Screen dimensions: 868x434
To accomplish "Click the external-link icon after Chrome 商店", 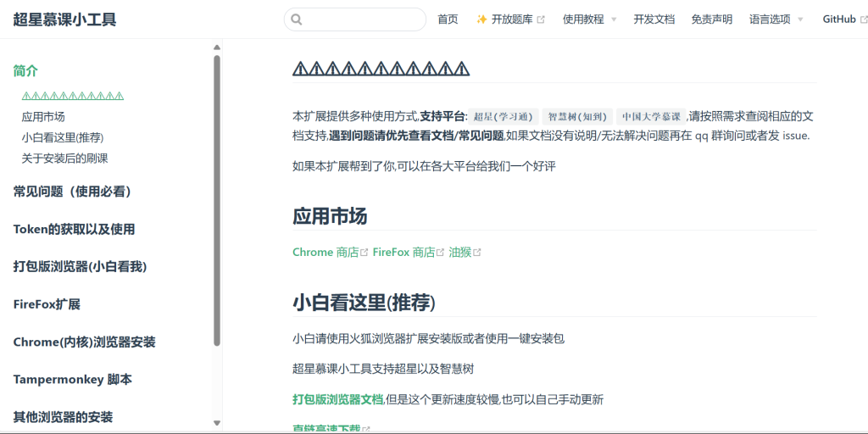I will click(x=364, y=253).
